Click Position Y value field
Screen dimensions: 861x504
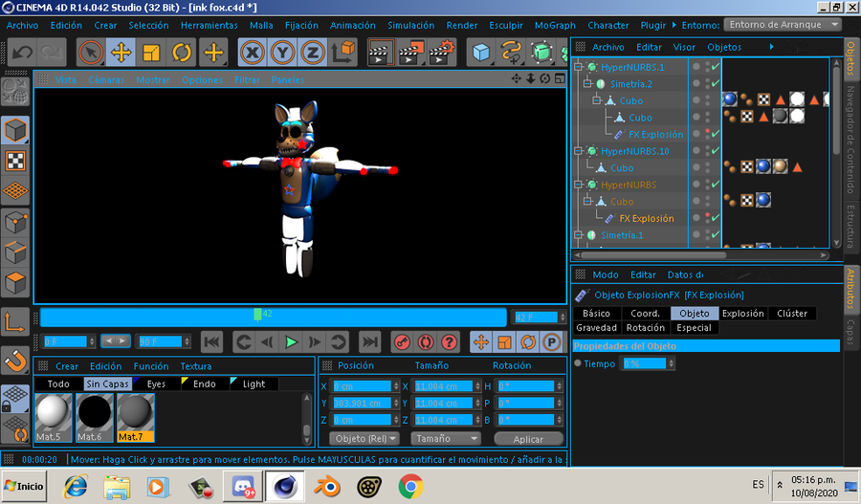pyautogui.click(x=362, y=403)
